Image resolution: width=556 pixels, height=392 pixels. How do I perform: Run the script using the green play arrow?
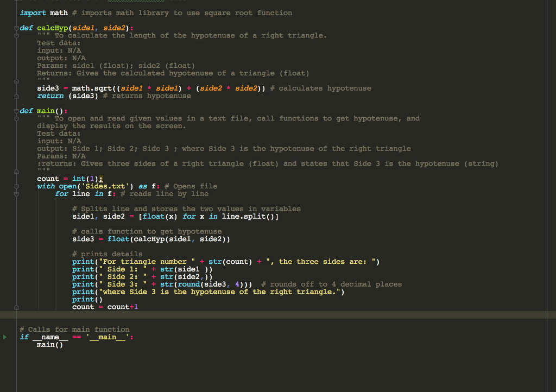click(4, 337)
